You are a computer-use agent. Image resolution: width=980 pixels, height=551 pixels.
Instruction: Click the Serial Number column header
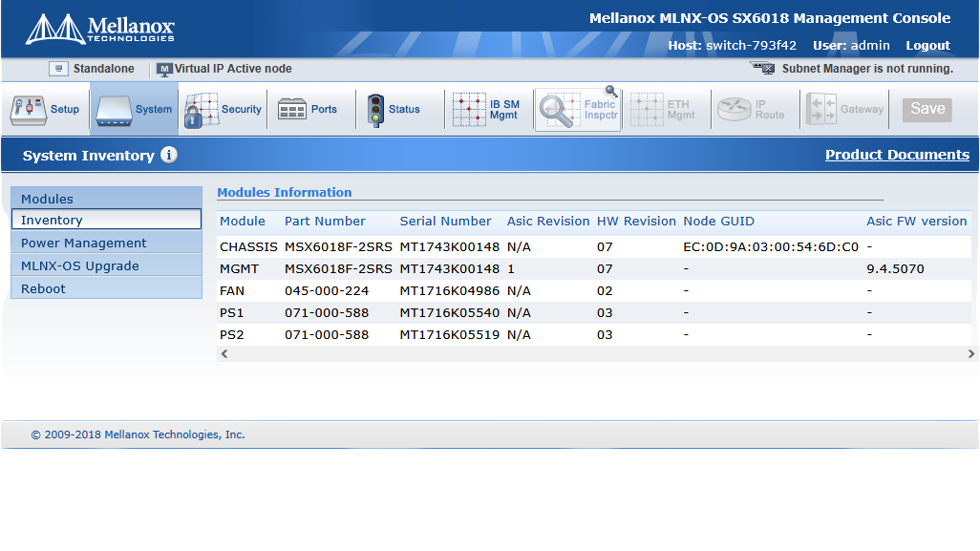(446, 222)
